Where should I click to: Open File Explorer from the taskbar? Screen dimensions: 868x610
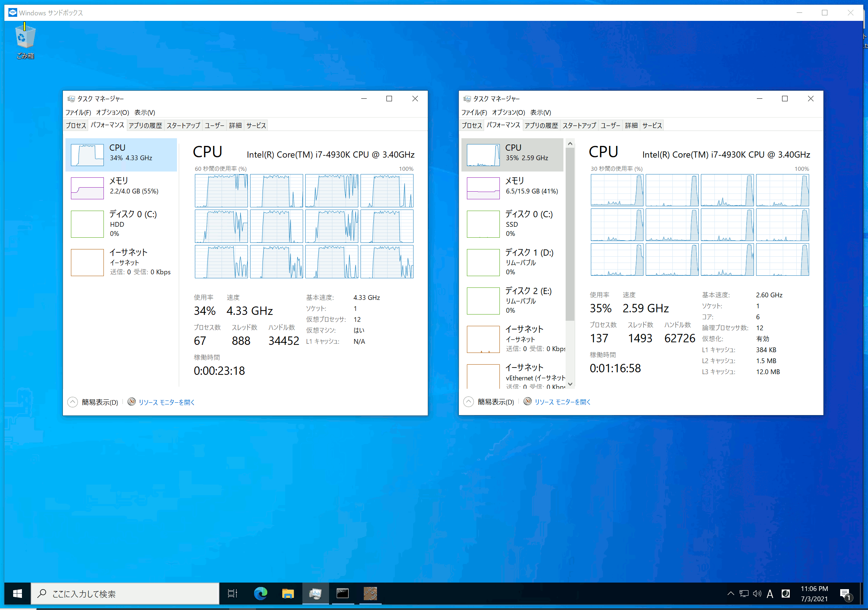(x=288, y=593)
